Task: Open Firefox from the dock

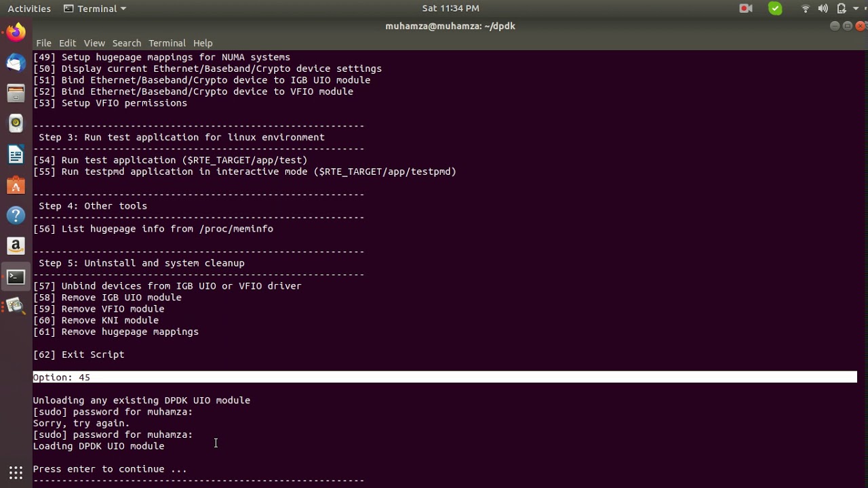Action: pos(16,32)
